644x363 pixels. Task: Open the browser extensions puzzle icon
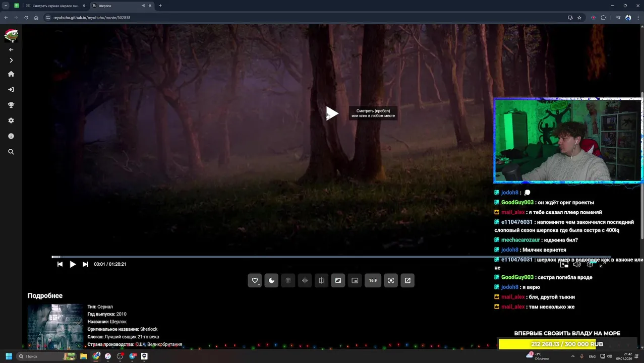tap(603, 18)
